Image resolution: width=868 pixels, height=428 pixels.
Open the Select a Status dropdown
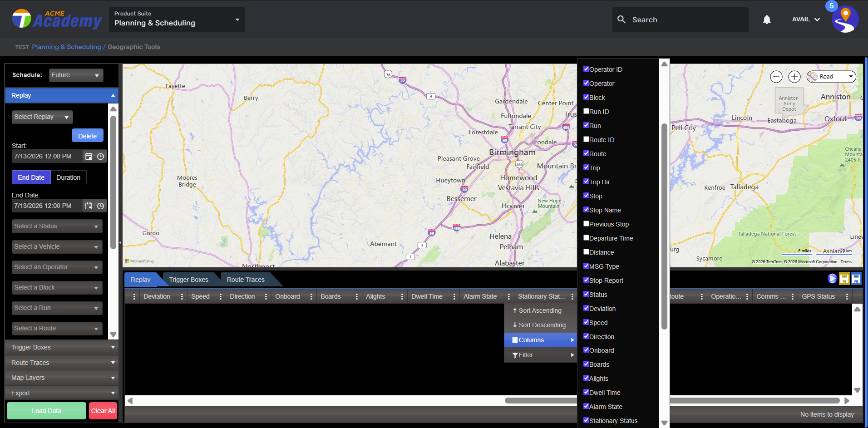[57, 226]
